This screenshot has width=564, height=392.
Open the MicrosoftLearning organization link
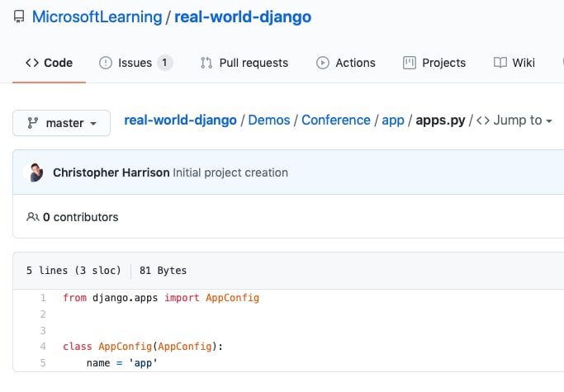click(97, 17)
